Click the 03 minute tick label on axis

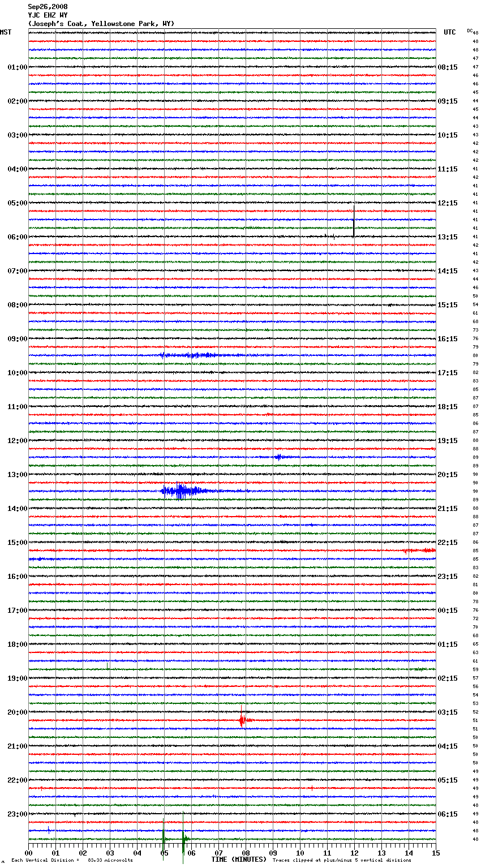(110, 853)
